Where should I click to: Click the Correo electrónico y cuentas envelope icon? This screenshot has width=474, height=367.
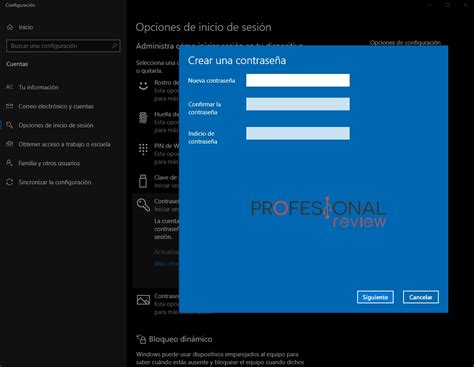click(x=10, y=106)
